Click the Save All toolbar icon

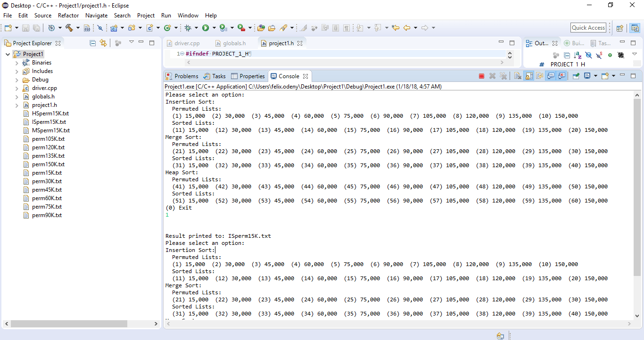tap(36, 28)
